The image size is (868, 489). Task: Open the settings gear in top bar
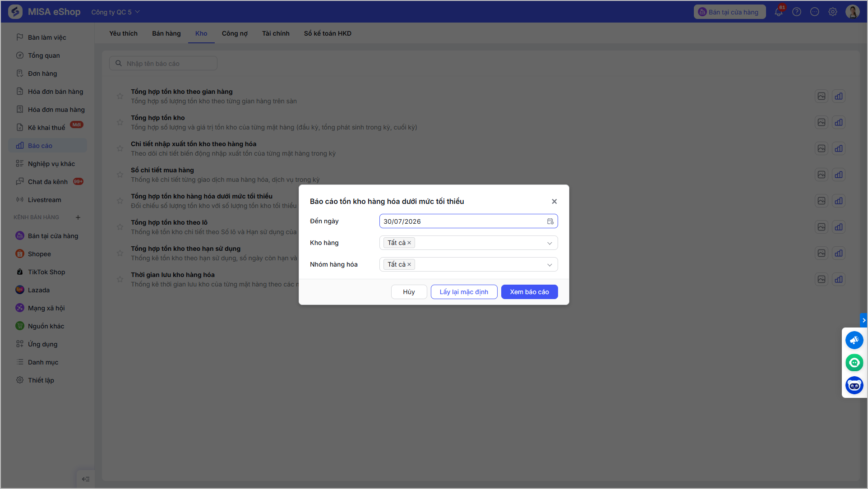(833, 12)
